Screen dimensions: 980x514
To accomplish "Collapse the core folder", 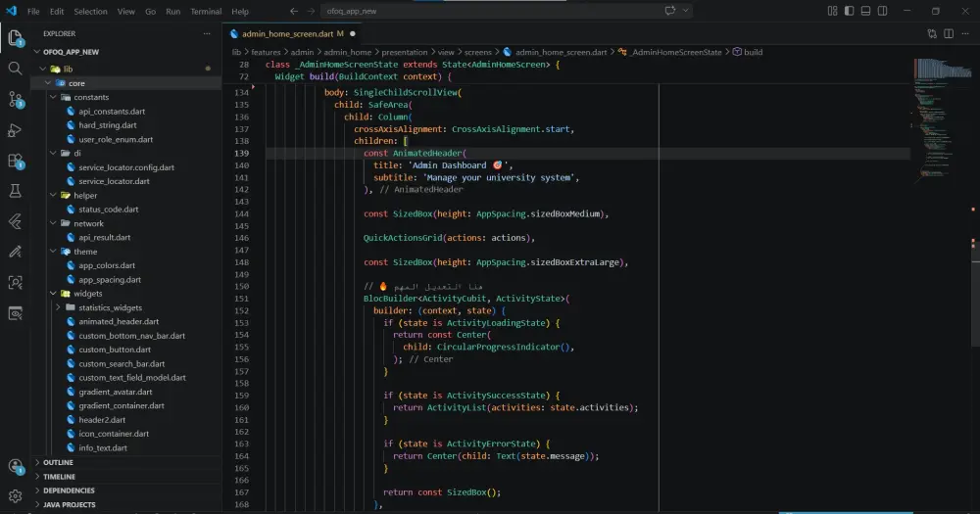I will pyautogui.click(x=48, y=83).
